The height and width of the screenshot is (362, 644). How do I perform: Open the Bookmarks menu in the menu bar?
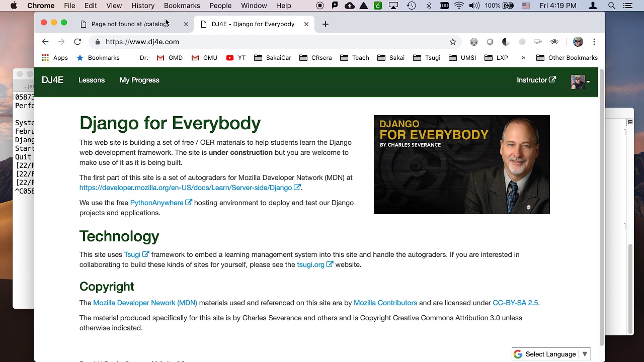point(182,6)
